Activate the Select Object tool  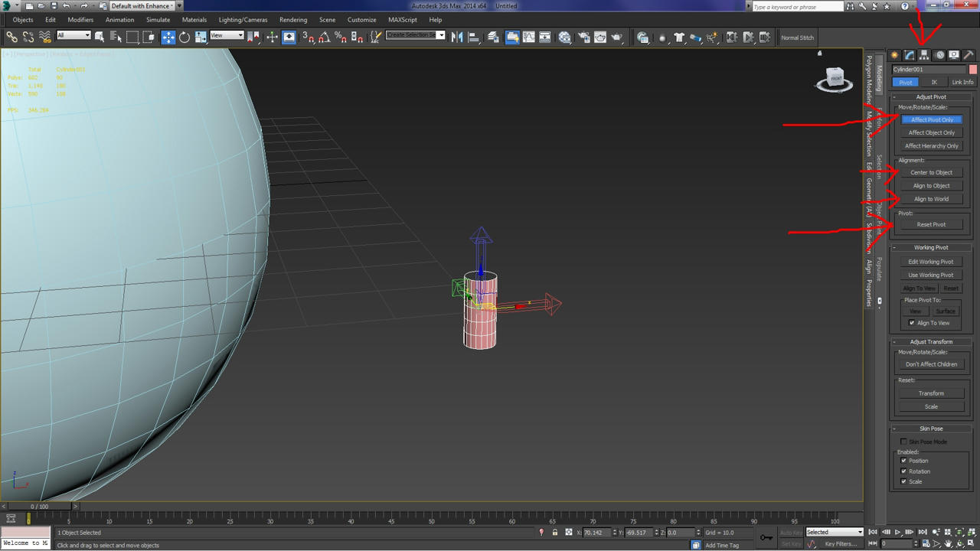tap(100, 37)
